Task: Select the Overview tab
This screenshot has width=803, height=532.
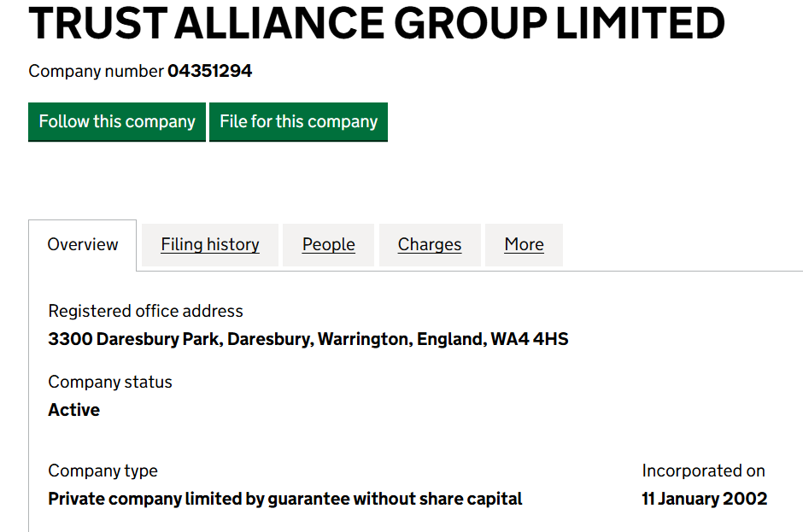Action: pyautogui.click(x=83, y=245)
